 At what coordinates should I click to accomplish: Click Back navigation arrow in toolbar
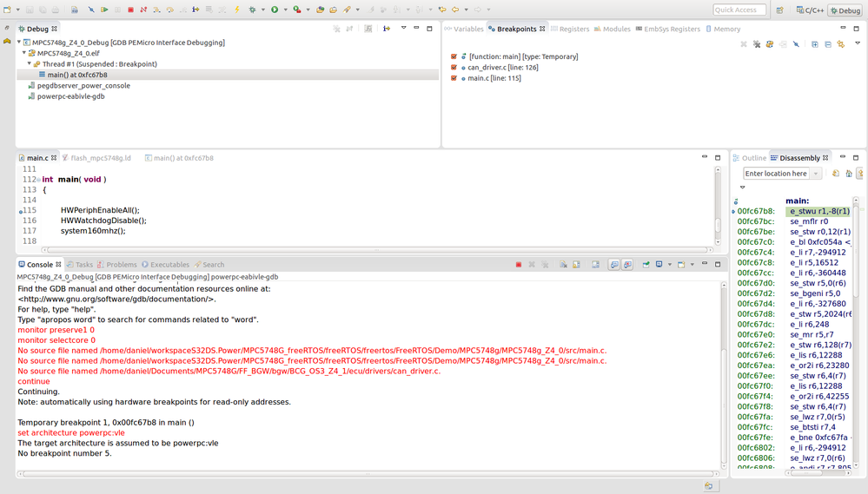pyautogui.click(x=455, y=10)
